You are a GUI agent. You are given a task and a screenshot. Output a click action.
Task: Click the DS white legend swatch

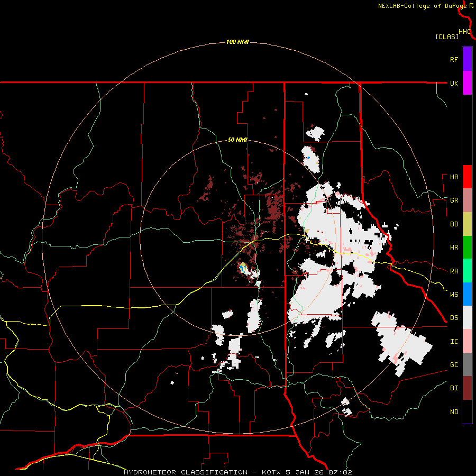[x=467, y=317]
